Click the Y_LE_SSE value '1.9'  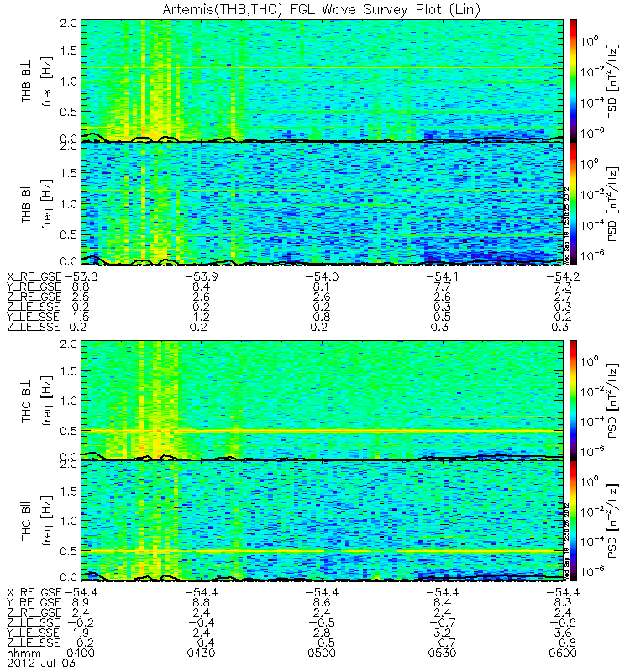pos(81,633)
